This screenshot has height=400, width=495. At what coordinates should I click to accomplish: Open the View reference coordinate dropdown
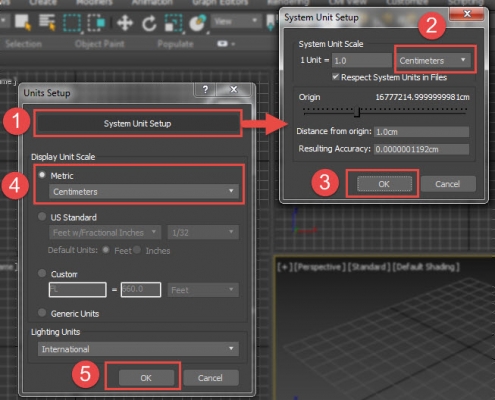coord(236,21)
